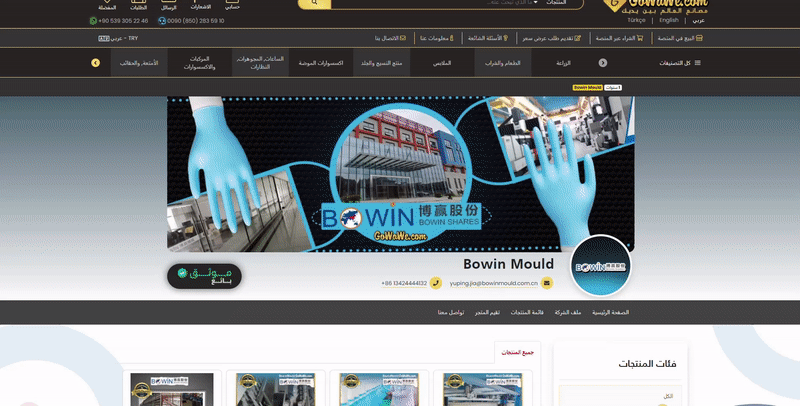Open the contact us (تواصل معنا) store tab
This screenshot has height=406, width=800.
coord(451,312)
